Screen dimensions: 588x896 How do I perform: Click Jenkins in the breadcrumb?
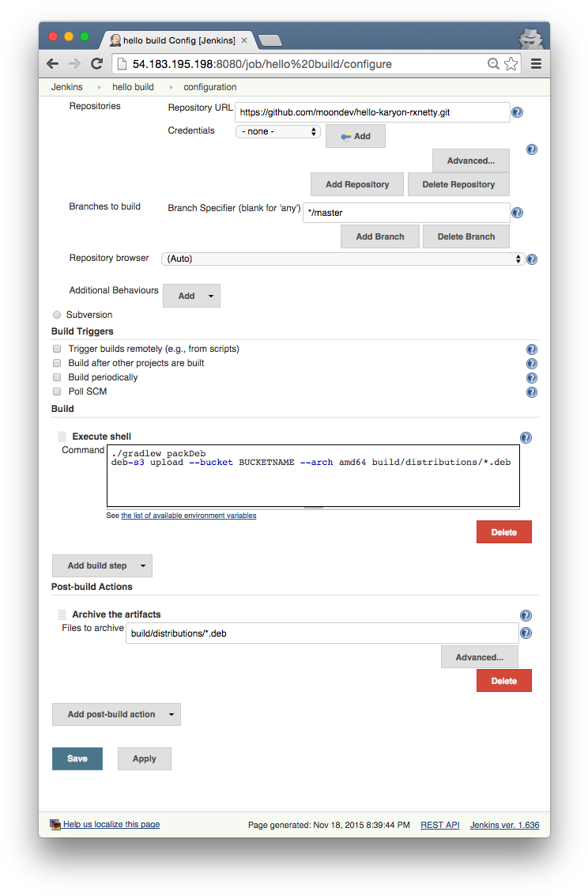66,87
